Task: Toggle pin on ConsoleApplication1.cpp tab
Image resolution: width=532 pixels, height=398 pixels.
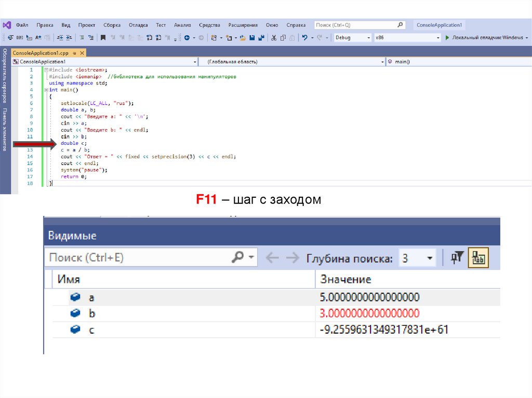Action: tap(74, 53)
